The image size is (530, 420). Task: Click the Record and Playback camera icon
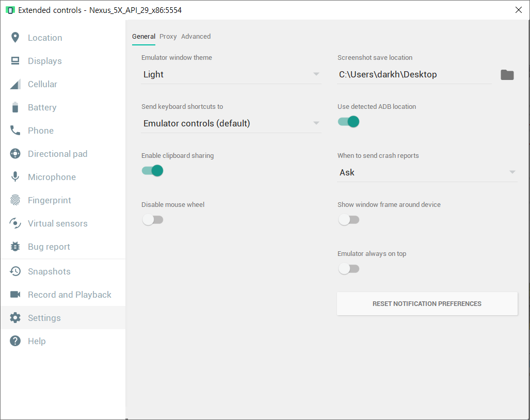pyautogui.click(x=15, y=295)
